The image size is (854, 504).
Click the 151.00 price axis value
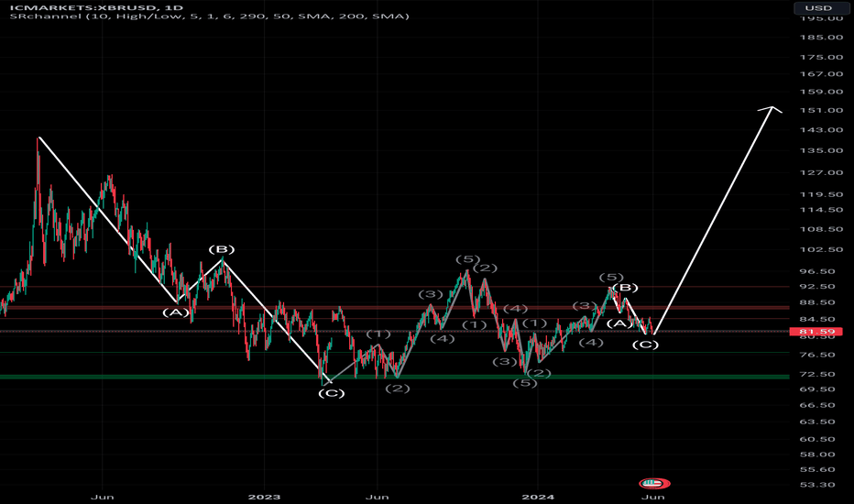[x=821, y=110]
